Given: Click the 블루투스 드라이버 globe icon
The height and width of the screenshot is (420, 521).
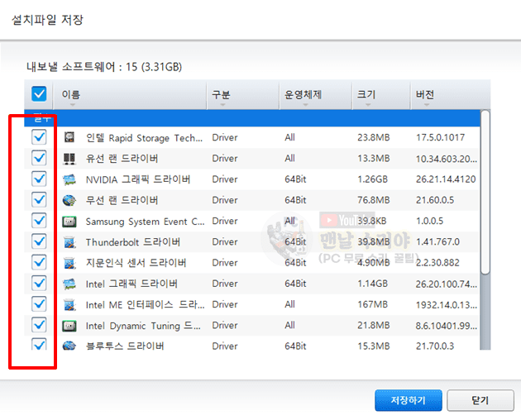Looking at the screenshot, I should tap(69, 346).
